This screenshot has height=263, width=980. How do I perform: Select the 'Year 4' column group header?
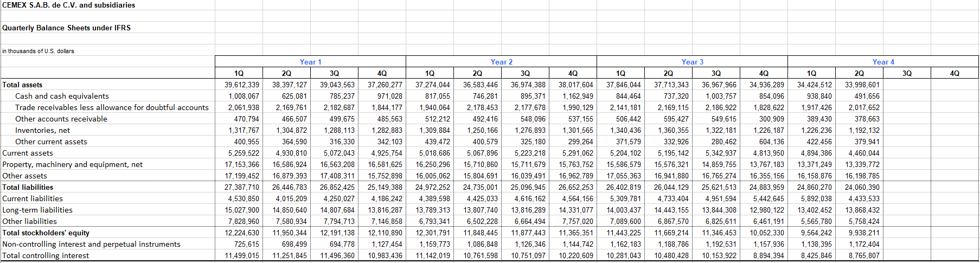pos(883,62)
